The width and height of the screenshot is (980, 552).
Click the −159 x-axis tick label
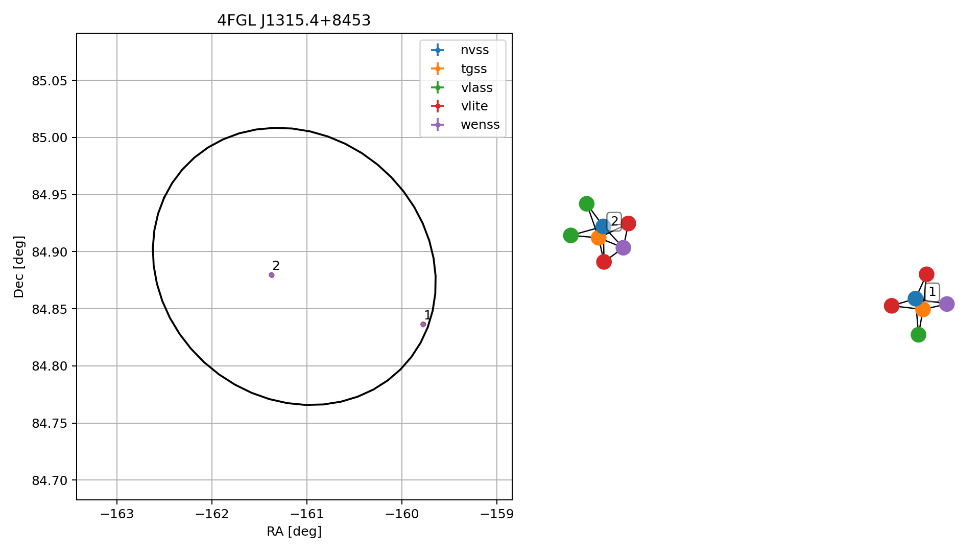(497, 514)
